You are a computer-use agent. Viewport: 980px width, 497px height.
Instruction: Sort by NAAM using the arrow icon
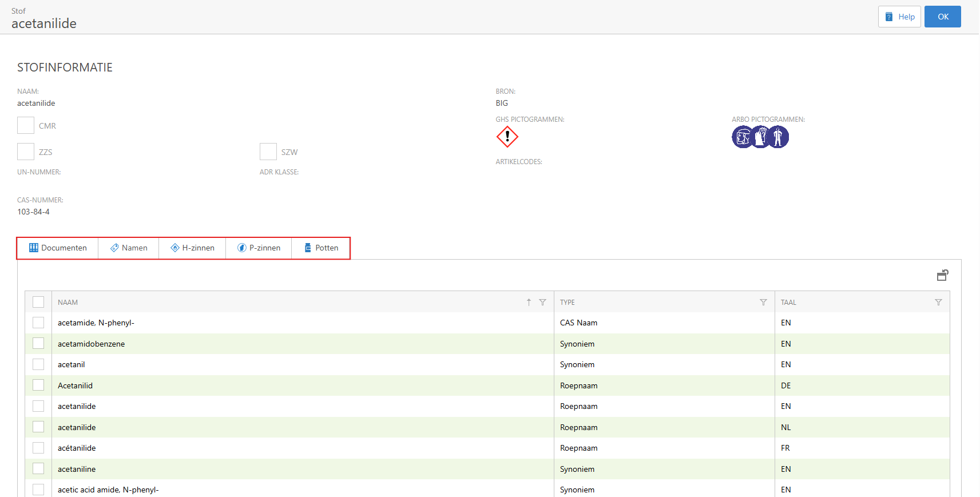tap(529, 303)
